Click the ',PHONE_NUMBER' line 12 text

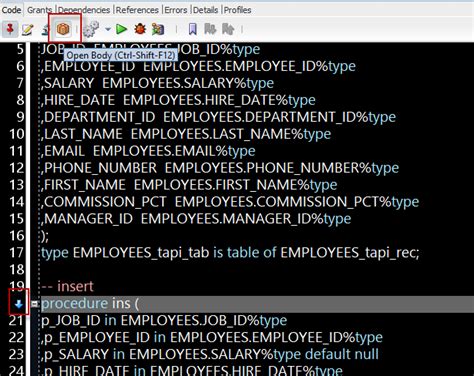(x=220, y=168)
